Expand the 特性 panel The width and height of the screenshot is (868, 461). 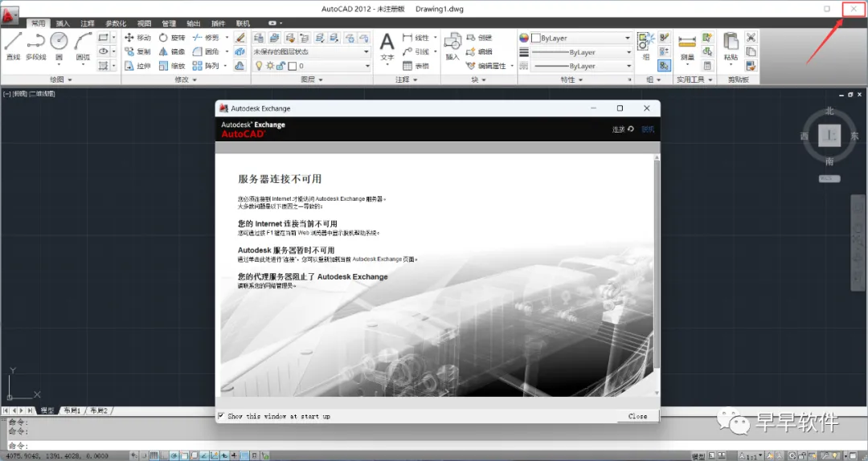572,80
